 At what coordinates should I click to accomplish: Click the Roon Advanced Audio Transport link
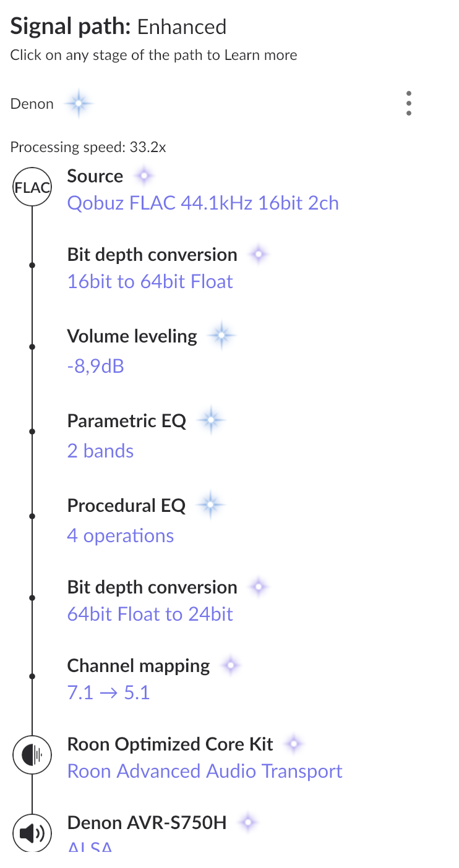[205, 772]
